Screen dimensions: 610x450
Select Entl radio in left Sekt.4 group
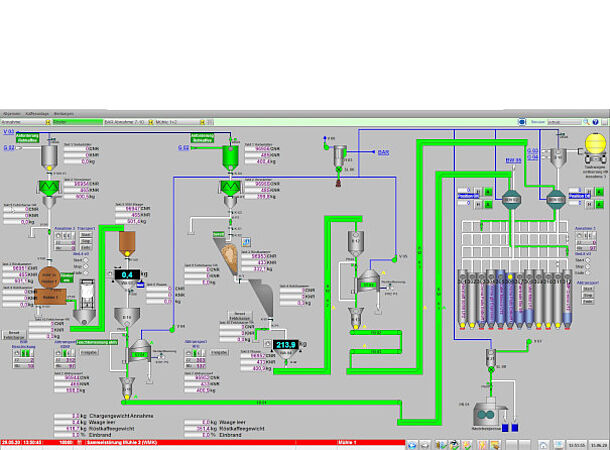pyautogui.click(x=86, y=273)
